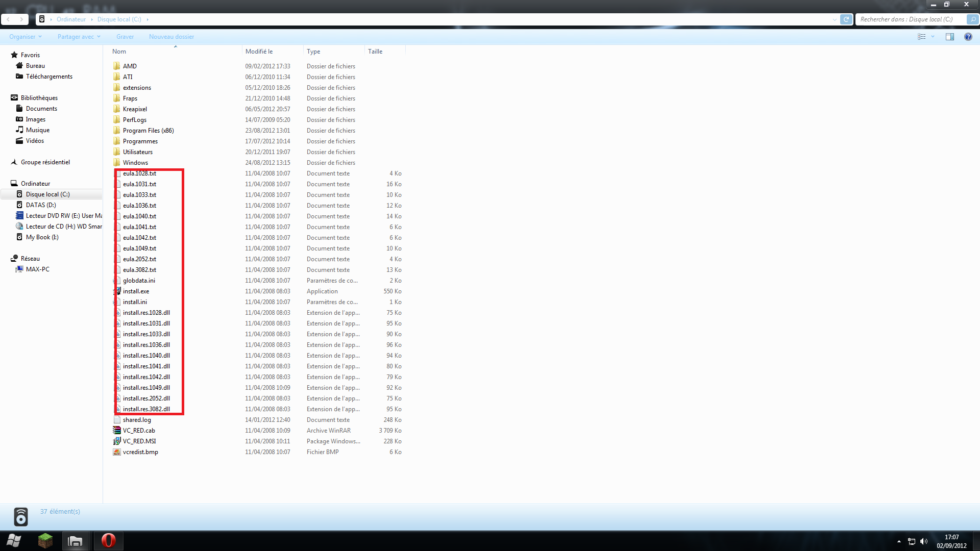Select the install.exe file
The height and width of the screenshot is (551, 980).
(x=136, y=291)
